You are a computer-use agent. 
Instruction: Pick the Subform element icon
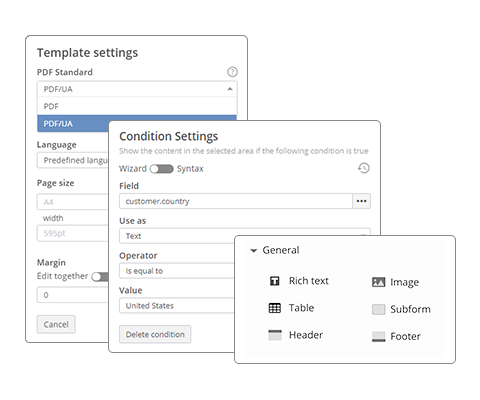pyautogui.click(x=378, y=309)
